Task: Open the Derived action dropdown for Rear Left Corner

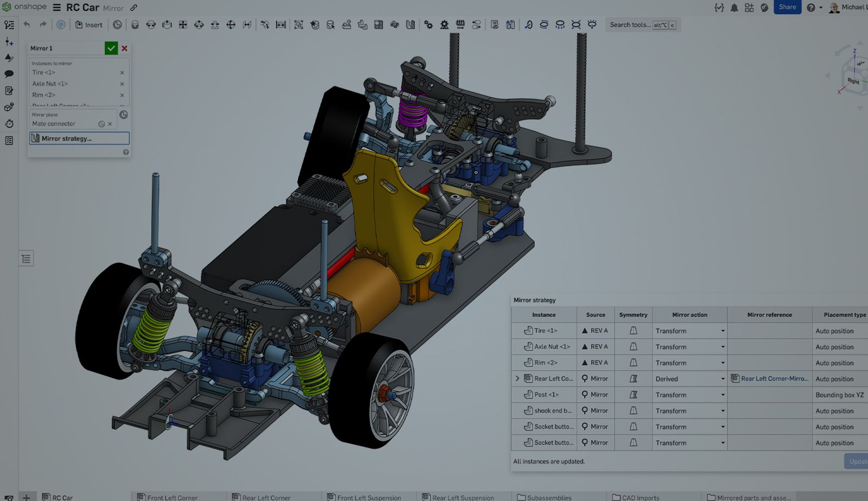Action: pyautogui.click(x=723, y=378)
